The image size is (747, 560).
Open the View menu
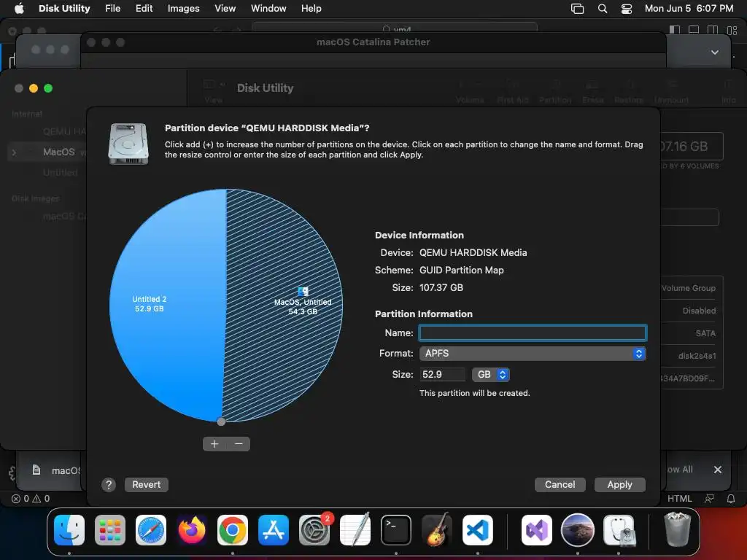(225, 8)
